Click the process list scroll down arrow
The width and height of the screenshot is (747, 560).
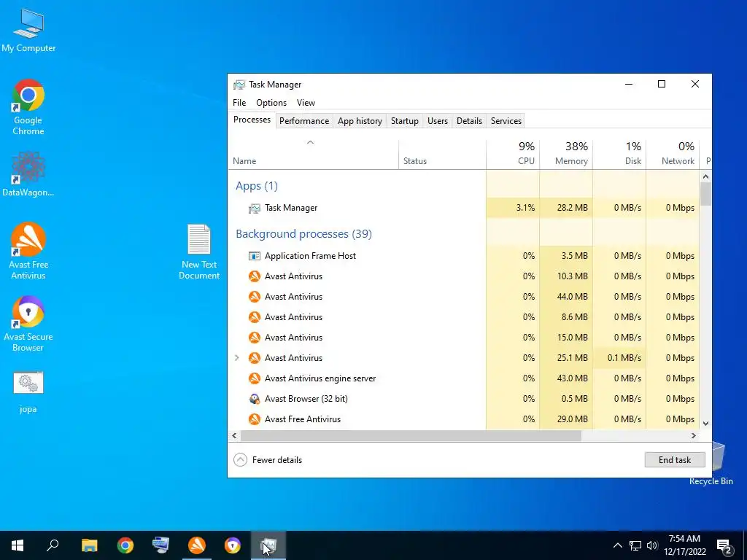coord(705,424)
